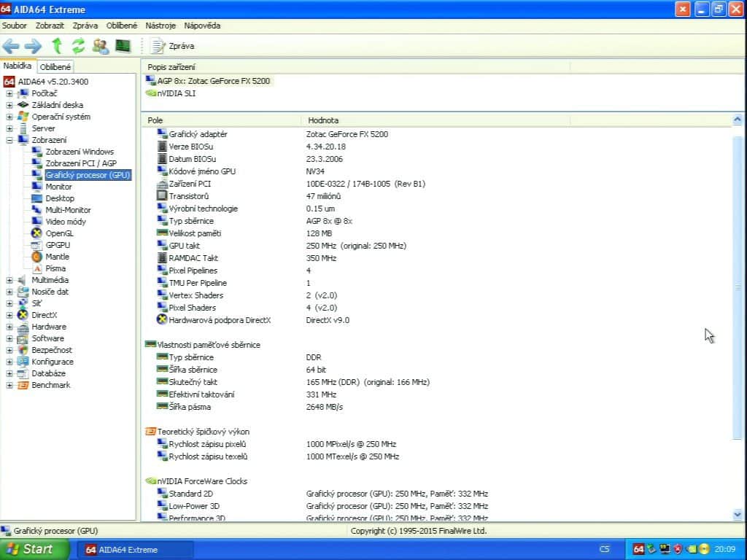
Task: Click the Zpráva report button
Action: coord(172,46)
